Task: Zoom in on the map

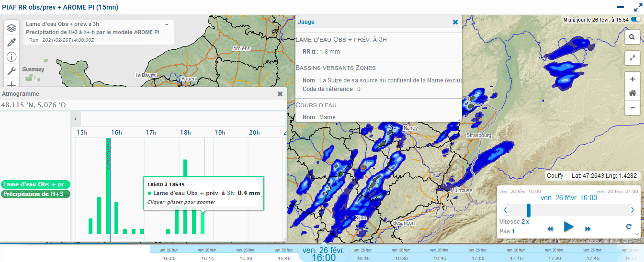Action: (632, 79)
